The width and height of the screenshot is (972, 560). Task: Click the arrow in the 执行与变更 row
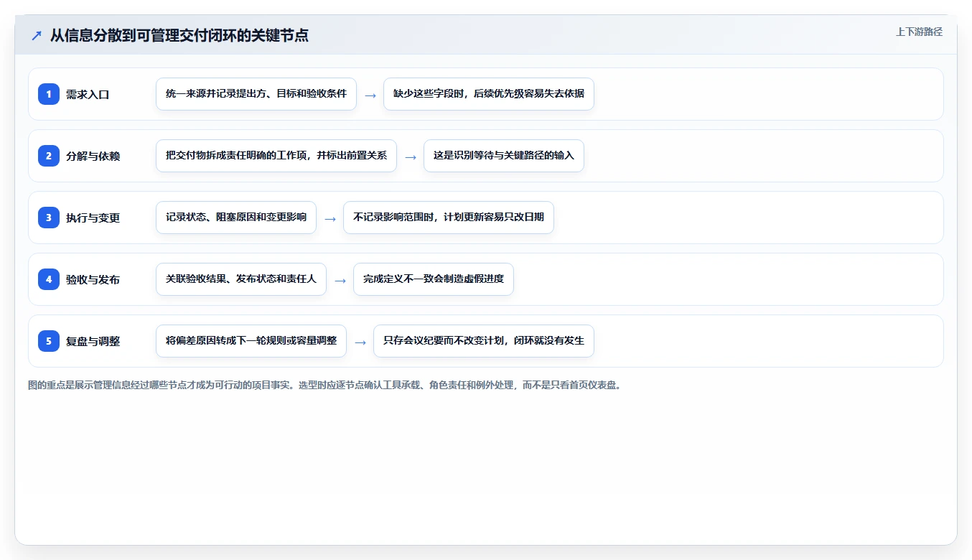coord(330,218)
